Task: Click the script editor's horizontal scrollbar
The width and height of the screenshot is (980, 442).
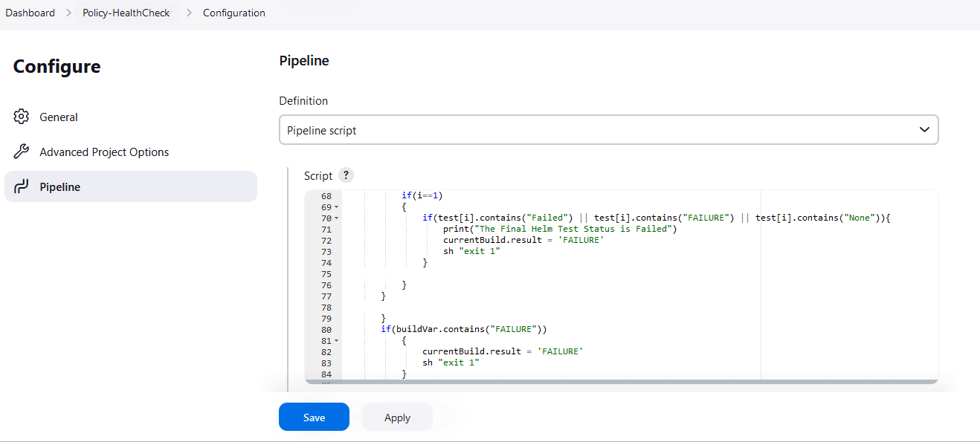Action: 619,380
